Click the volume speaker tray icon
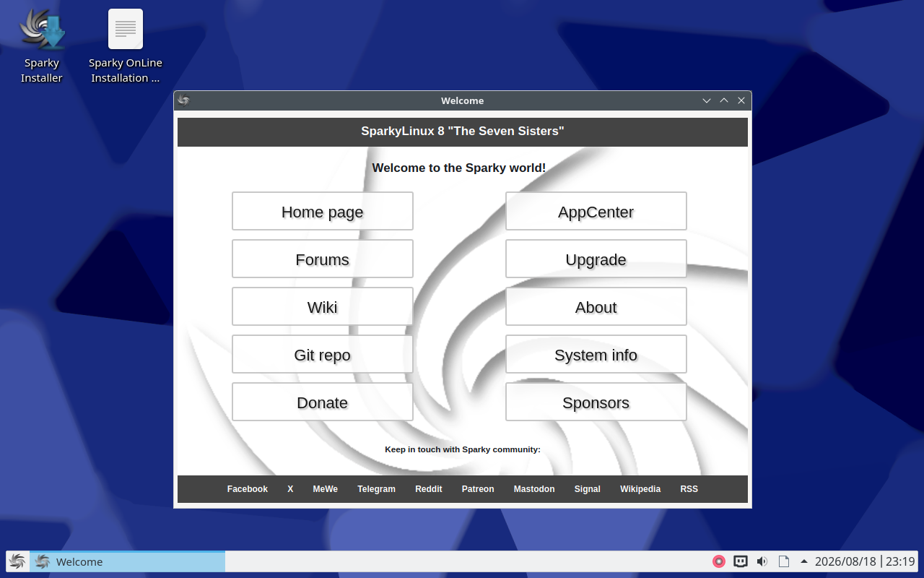This screenshot has width=924, height=578. click(762, 561)
